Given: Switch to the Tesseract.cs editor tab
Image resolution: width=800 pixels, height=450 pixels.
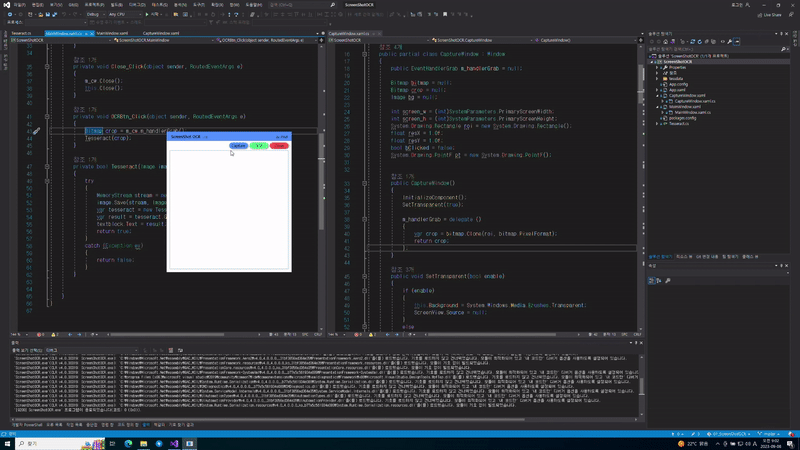Looking at the screenshot, I should 22,32.
